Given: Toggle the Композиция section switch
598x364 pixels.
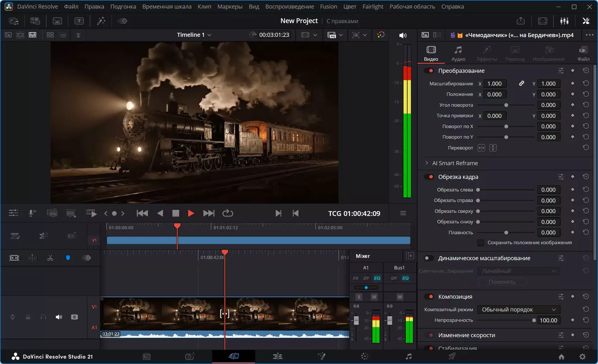Looking at the screenshot, I should pyautogui.click(x=429, y=297).
